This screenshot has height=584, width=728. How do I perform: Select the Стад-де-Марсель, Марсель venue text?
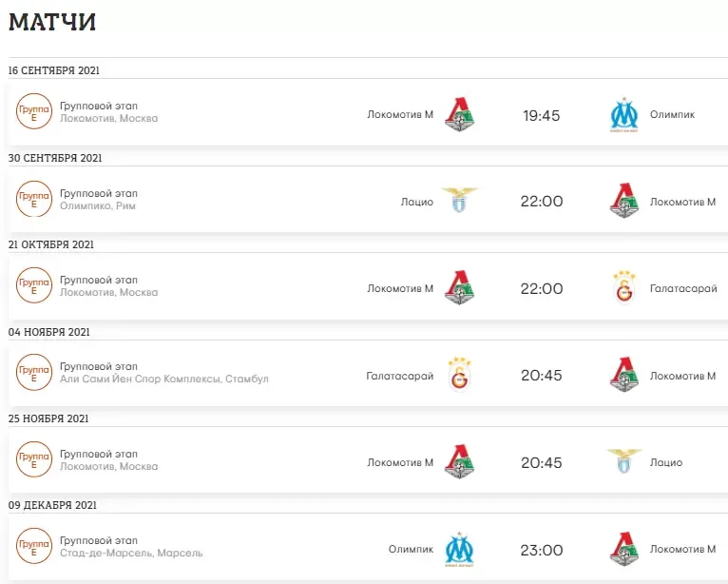(130, 554)
